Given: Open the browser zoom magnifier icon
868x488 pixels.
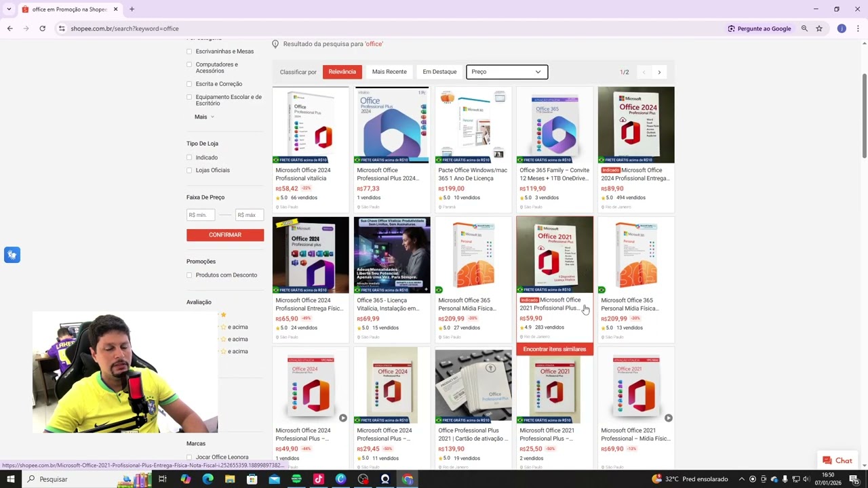Looking at the screenshot, I should pos(804,28).
